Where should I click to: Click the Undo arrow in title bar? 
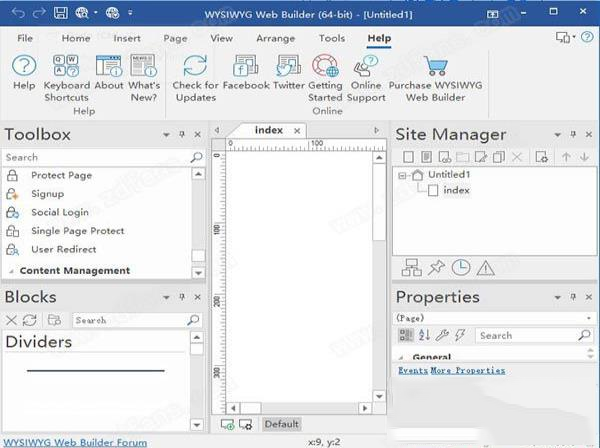tap(18, 13)
